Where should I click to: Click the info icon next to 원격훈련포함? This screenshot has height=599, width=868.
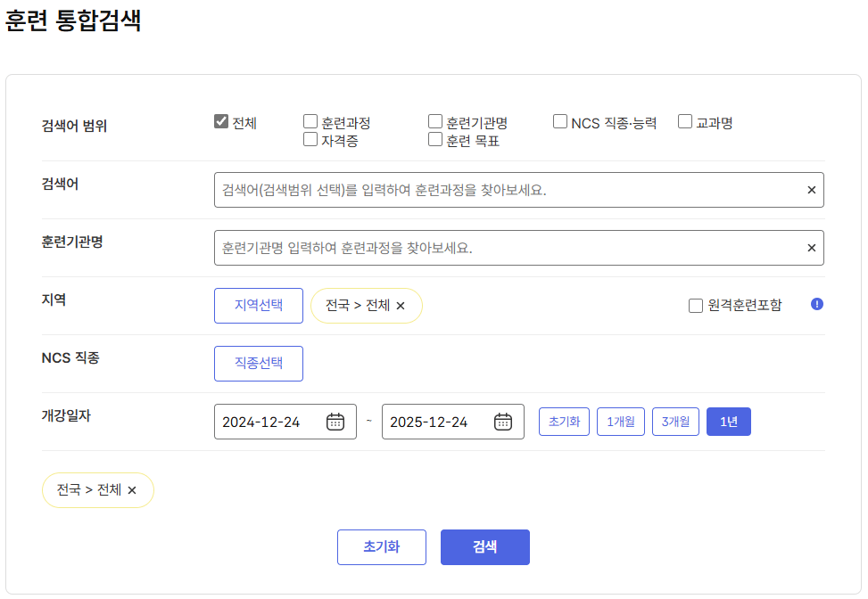click(817, 306)
